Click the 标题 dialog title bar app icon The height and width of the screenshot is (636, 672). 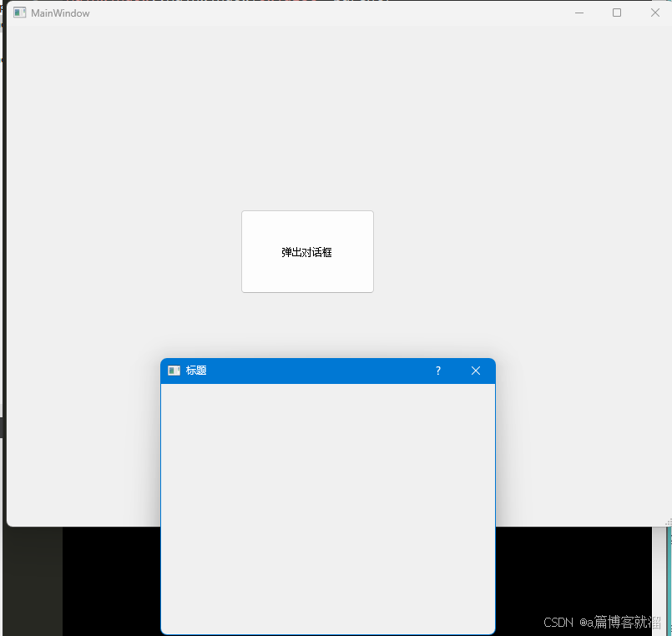pos(174,371)
